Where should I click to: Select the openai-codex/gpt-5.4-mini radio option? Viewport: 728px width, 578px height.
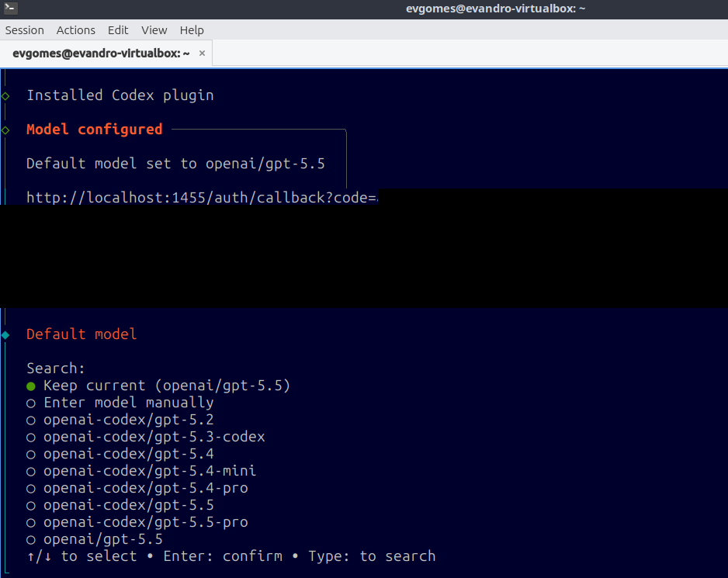point(141,471)
